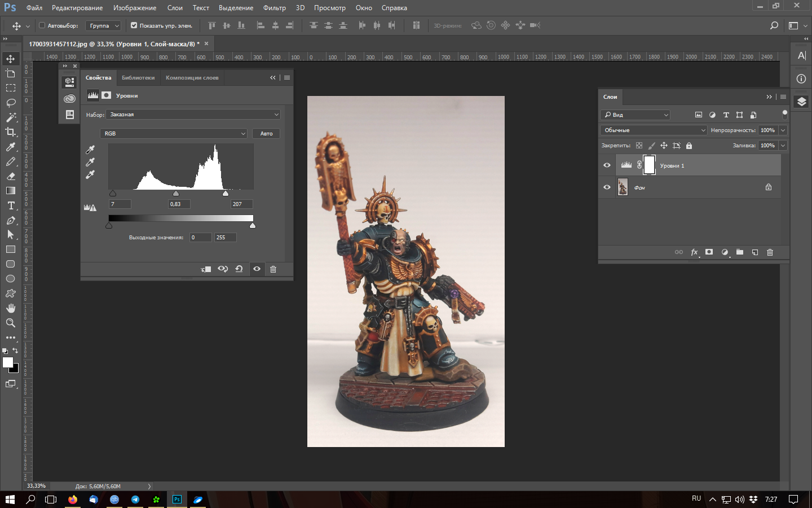Image resolution: width=812 pixels, height=508 pixels.
Task: Select the Lasso tool
Action: coord(11,103)
